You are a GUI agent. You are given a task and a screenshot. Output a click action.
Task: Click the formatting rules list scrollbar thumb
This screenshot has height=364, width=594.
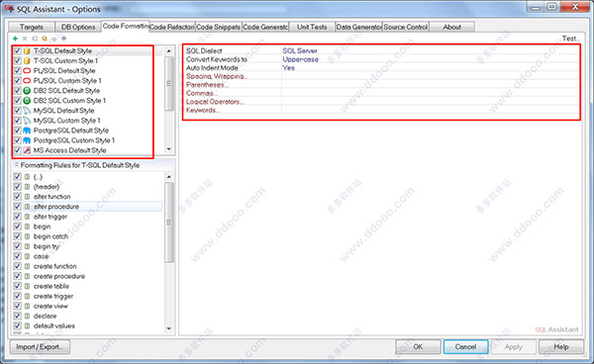(169, 223)
